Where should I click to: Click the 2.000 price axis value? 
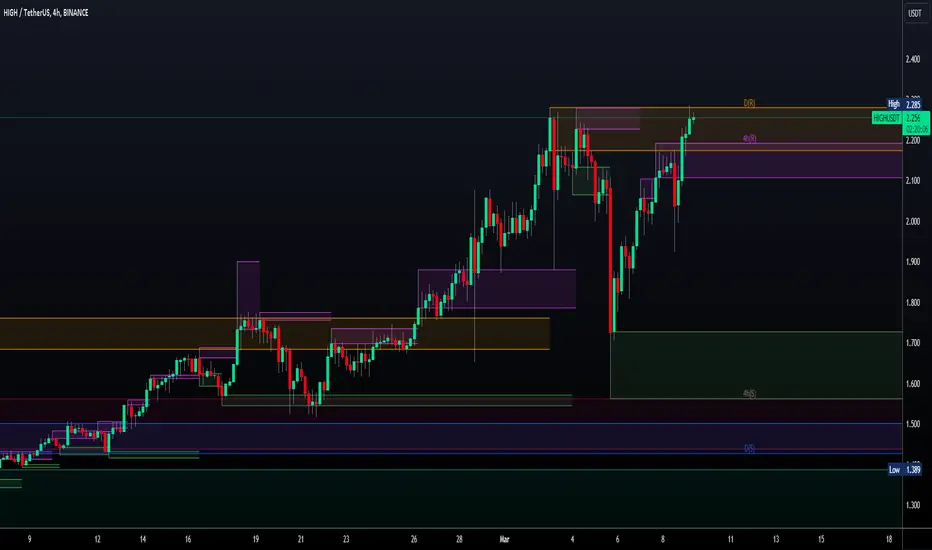pyautogui.click(x=912, y=221)
